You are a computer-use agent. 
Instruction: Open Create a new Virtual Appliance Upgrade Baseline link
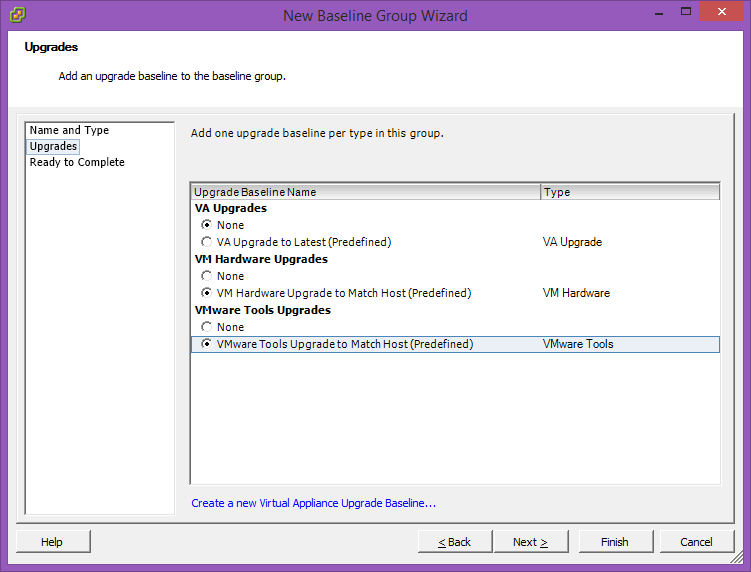pos(313,503)
